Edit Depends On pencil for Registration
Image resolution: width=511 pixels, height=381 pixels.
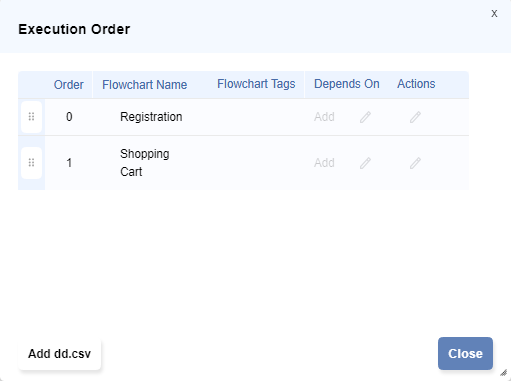coord(365,117)
